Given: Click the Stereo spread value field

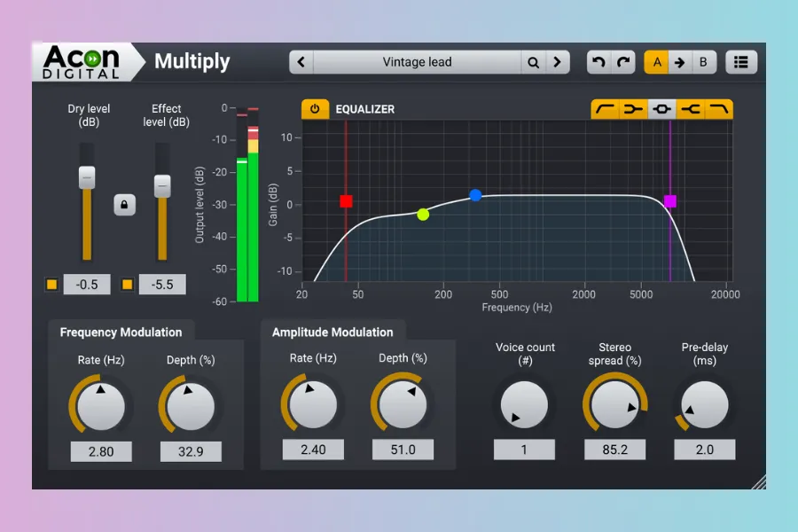Looking at the screenshot, I should (614, 450).
